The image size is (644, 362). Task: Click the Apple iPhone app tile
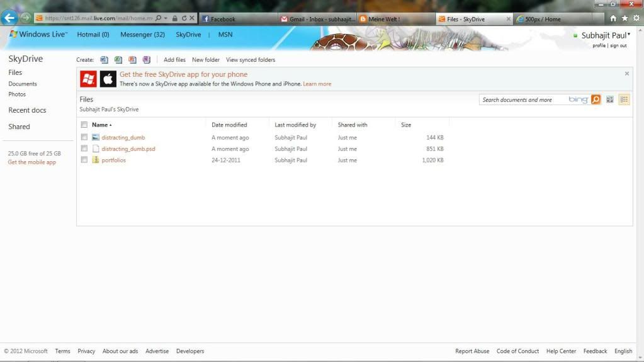[x=108, y=79]
